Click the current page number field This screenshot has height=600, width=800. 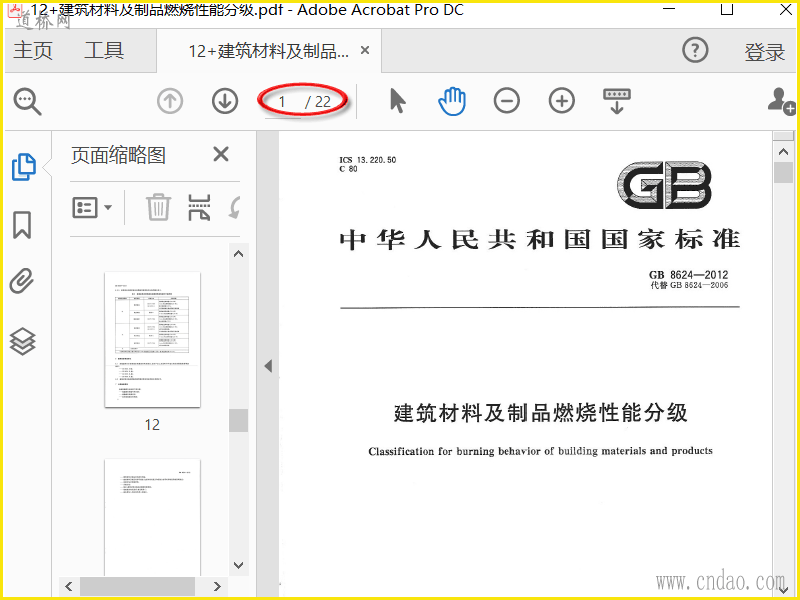282,102
